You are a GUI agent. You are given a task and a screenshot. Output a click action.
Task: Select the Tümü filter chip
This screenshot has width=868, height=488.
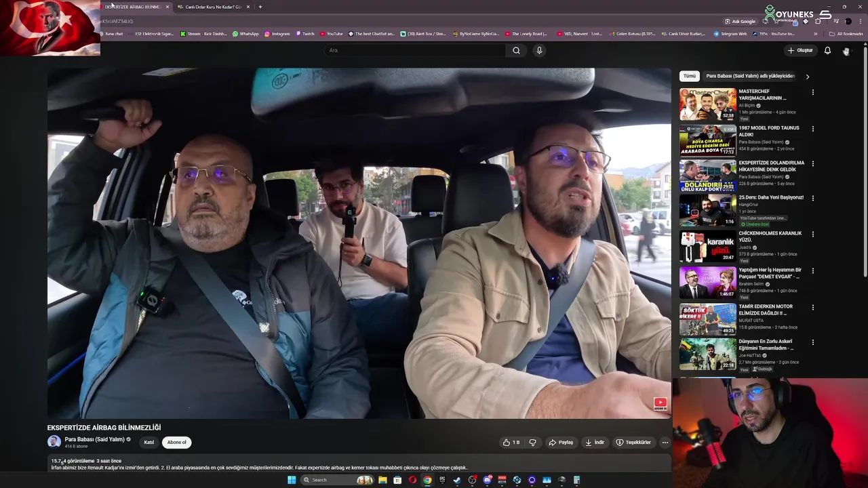(689, 76)
